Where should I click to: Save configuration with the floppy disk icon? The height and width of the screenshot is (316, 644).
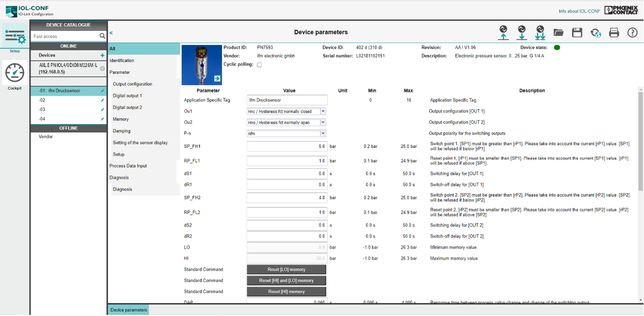coord(577,33)
